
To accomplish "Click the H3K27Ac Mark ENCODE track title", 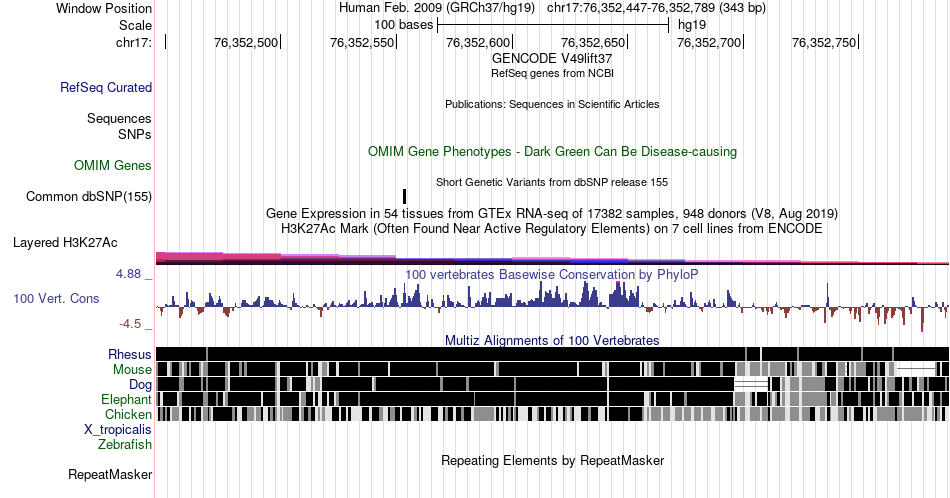I will coord(552,228).
